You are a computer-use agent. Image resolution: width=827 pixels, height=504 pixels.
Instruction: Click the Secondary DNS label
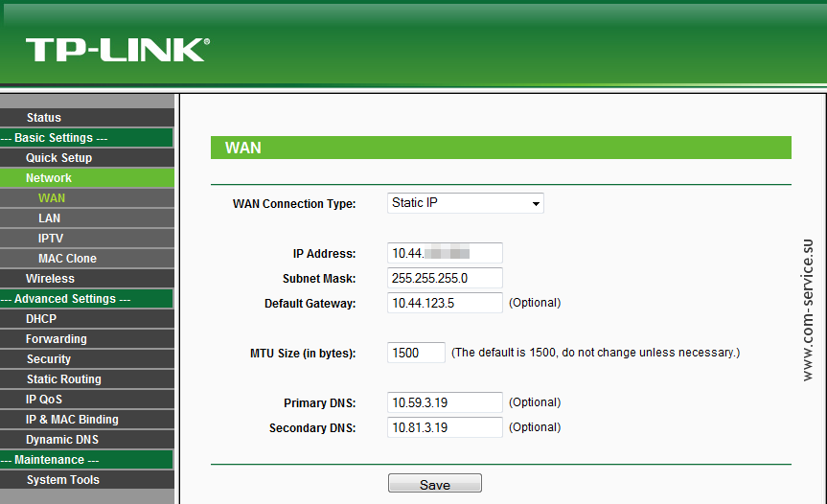pos(312,428)
